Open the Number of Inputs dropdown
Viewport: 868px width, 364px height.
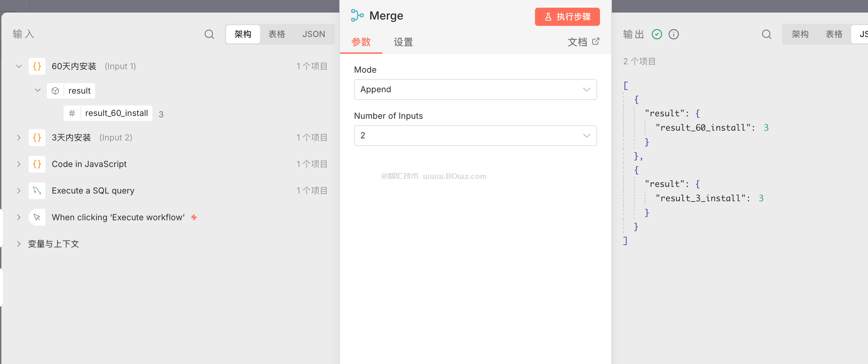coord(475,136)
